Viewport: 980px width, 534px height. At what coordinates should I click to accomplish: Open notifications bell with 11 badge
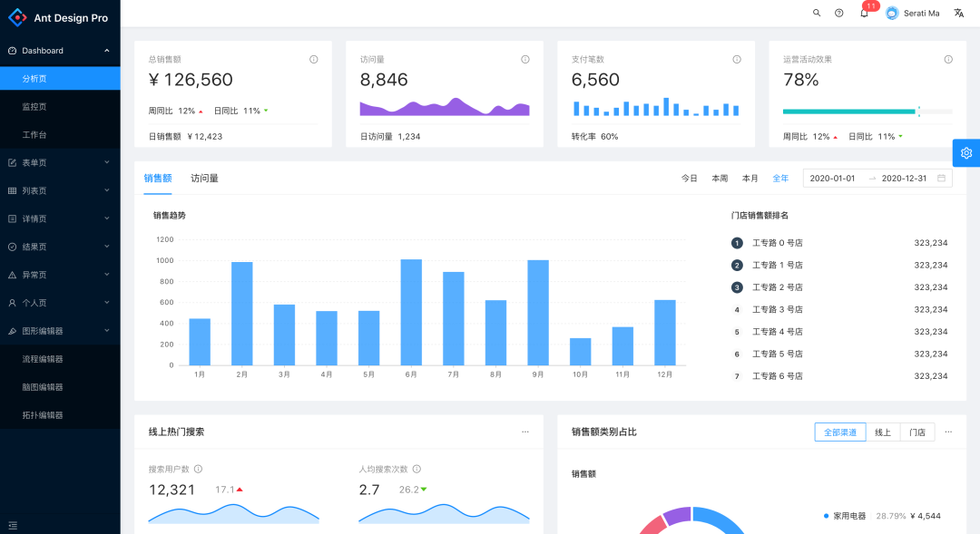click(x=864, y=14)
